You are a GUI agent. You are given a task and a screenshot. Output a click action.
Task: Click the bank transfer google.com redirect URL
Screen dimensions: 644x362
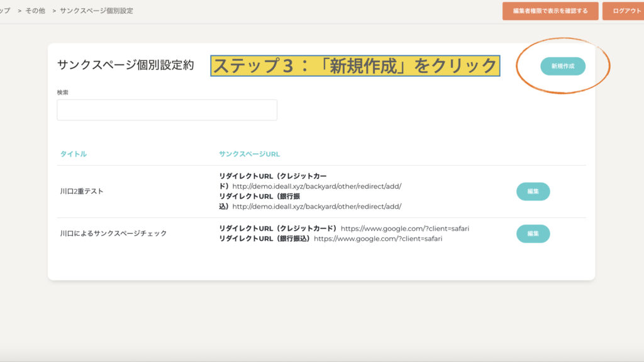click(378, 239)
